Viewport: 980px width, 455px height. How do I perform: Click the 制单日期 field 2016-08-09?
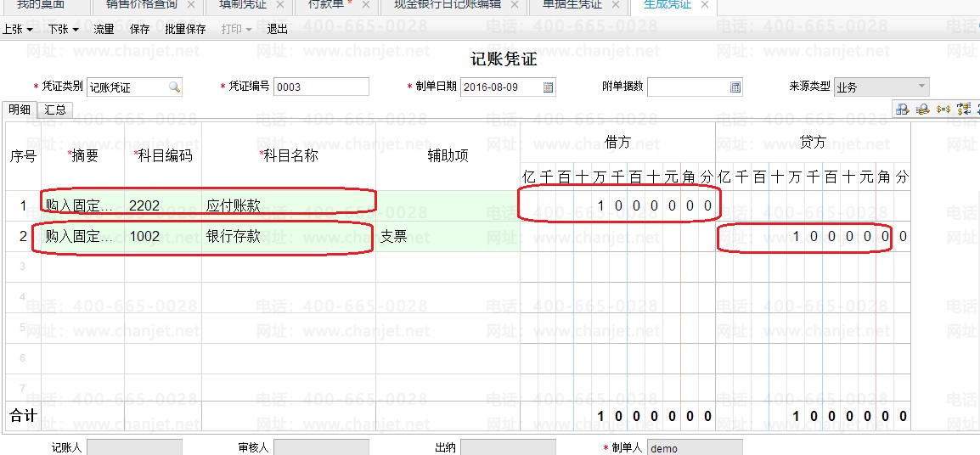[508, 87]
